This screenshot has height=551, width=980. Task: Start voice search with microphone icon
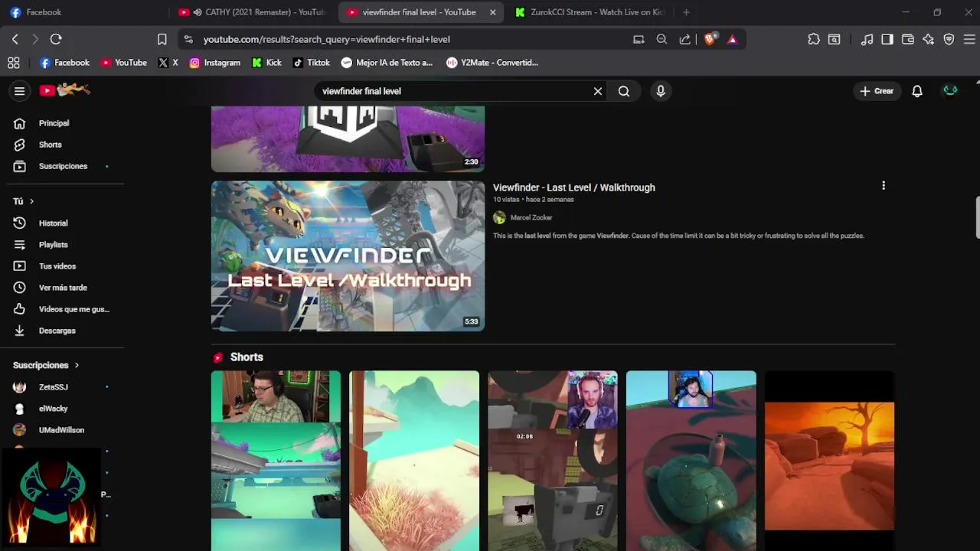click(x=661, y=91)
